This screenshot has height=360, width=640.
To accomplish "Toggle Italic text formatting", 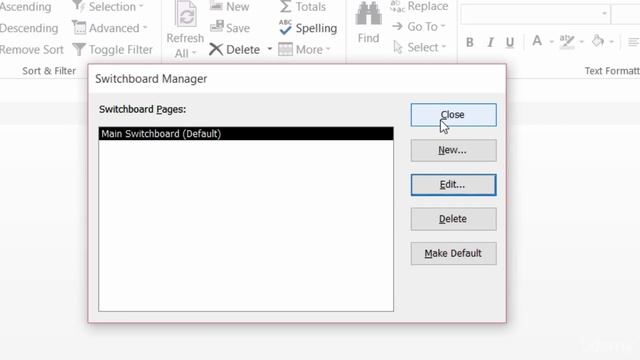I will [x=491, y=42].
